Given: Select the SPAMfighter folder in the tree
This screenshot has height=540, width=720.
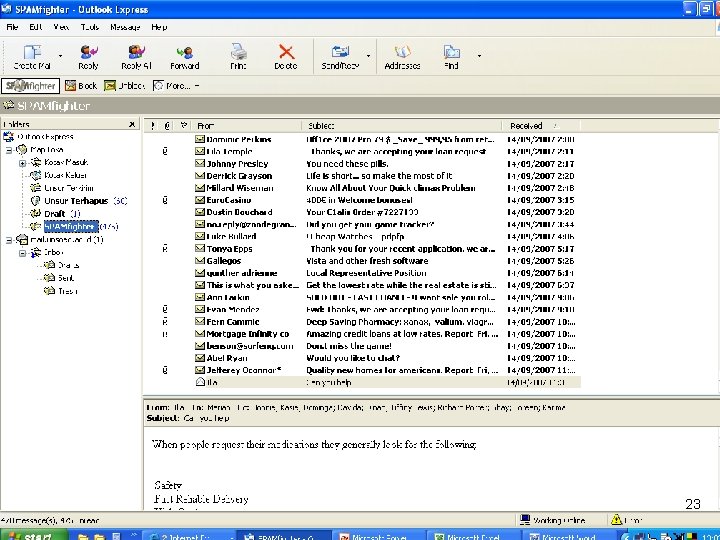Looking at the screenshot, I should [x=71, y=226].
